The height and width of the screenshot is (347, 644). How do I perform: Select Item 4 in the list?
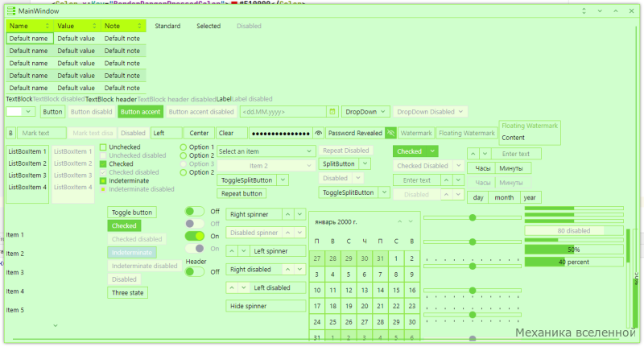pyautogui.click(x=14, y=291)
